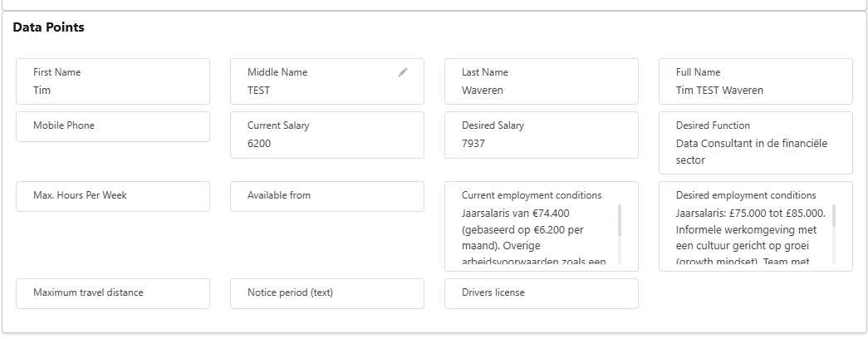
Task: Select the Current Salary field showing 6200
Action: (x=326, y=135)
